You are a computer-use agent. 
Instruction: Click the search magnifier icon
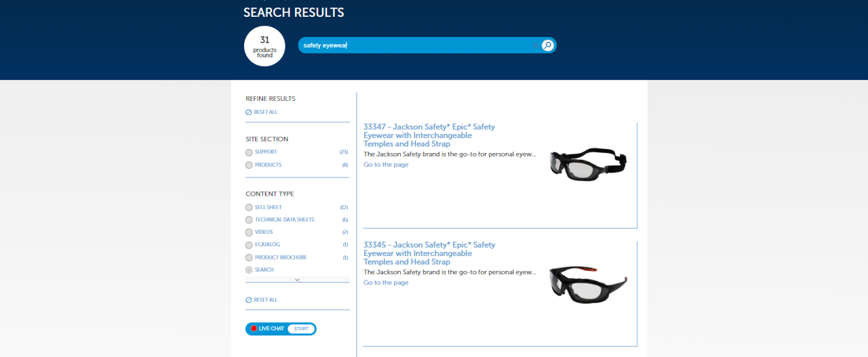coord(548,45)
